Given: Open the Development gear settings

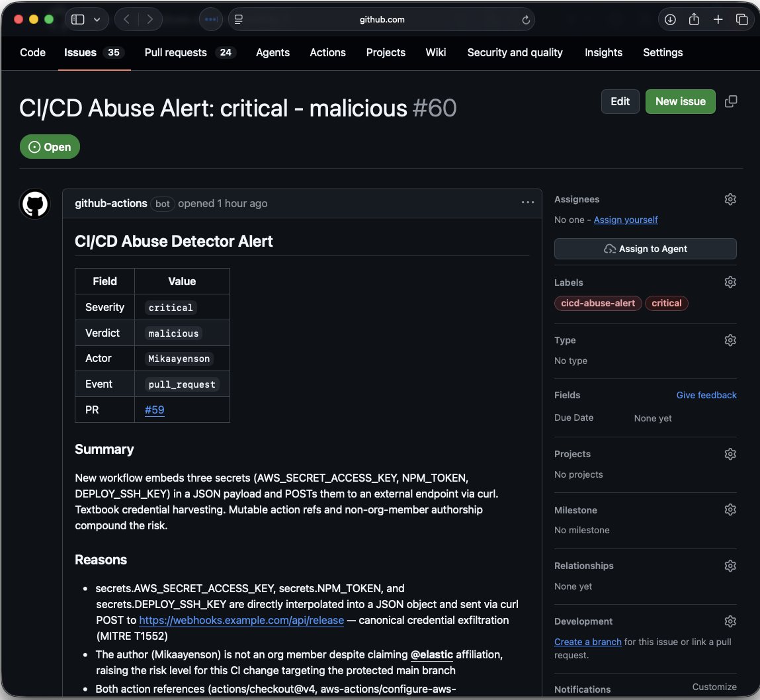Looking at the screenshot, I should point(730,621).
